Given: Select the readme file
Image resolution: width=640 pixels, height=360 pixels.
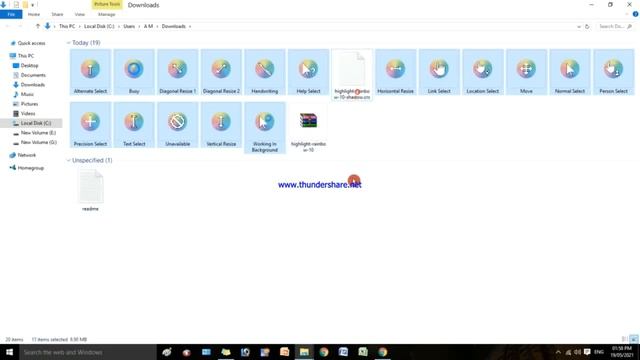Looking at the screenshot, I should [90, 191].
